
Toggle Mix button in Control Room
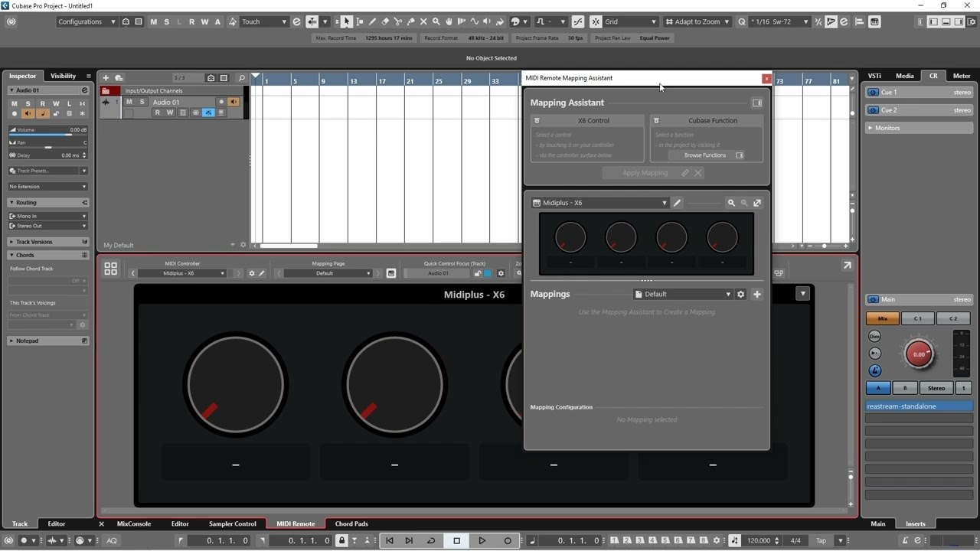[x=883, y=318]
